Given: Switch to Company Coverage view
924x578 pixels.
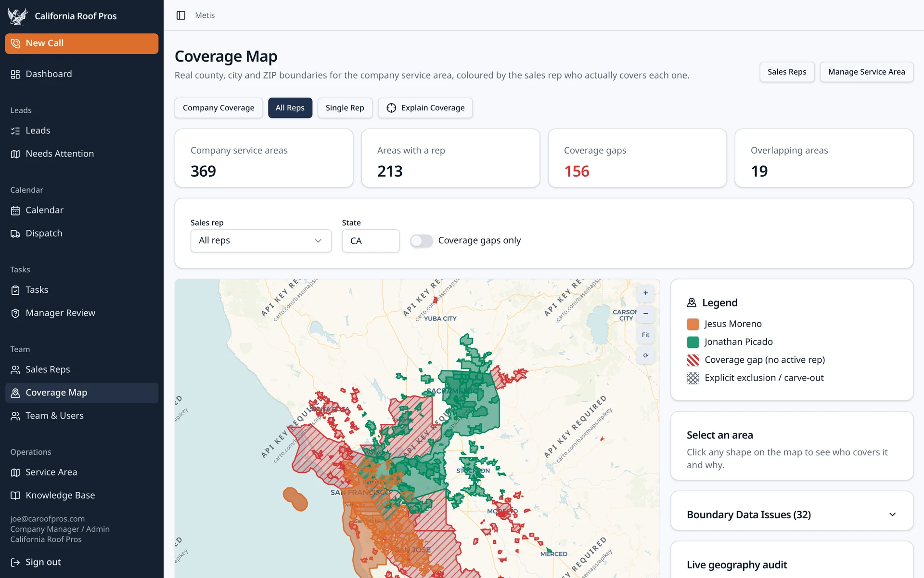Looking at the screenshot, I should 218,108.
